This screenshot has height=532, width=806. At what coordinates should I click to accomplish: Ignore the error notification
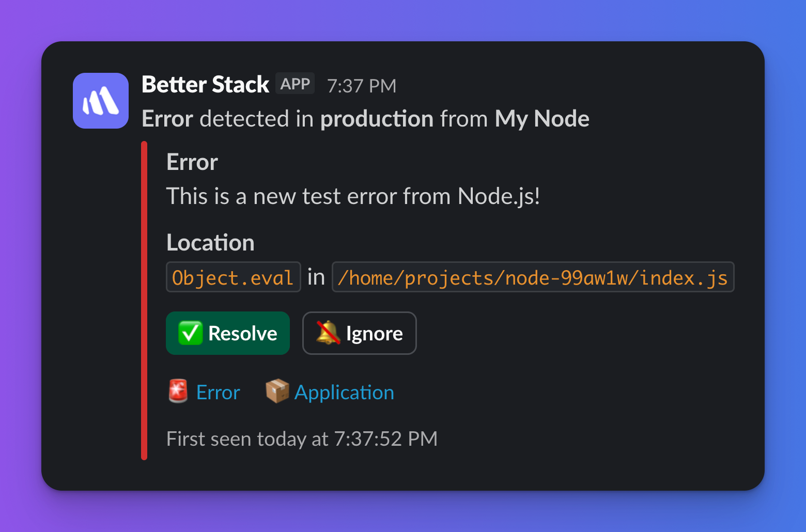[x=359, y=333]
